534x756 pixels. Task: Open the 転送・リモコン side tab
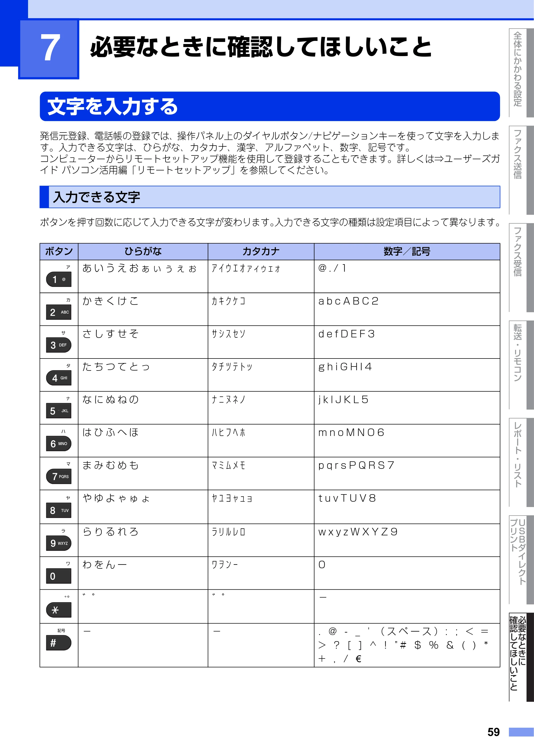coord(521,365)
